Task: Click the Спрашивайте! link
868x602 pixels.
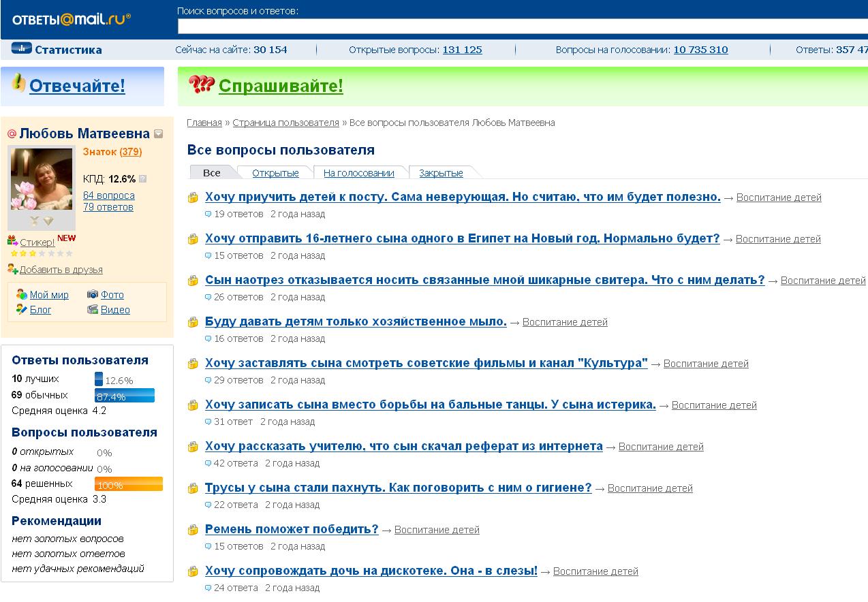Action: 281,86
